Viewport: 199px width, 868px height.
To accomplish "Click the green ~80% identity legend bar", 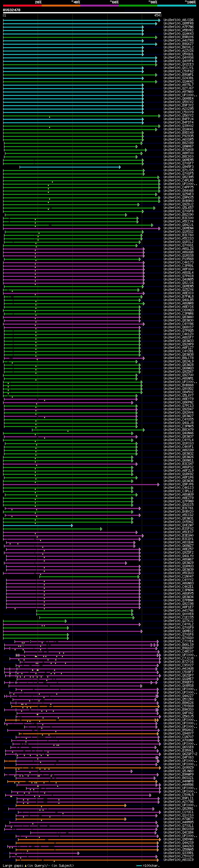I will click(138, 5).
